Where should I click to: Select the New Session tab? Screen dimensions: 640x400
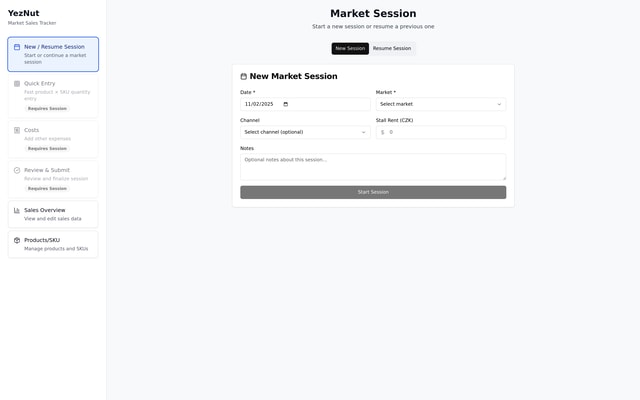pos(350,48)
